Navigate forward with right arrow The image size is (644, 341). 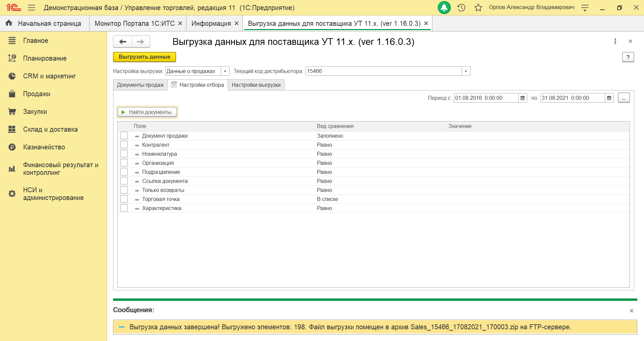(x=141, y=42)
